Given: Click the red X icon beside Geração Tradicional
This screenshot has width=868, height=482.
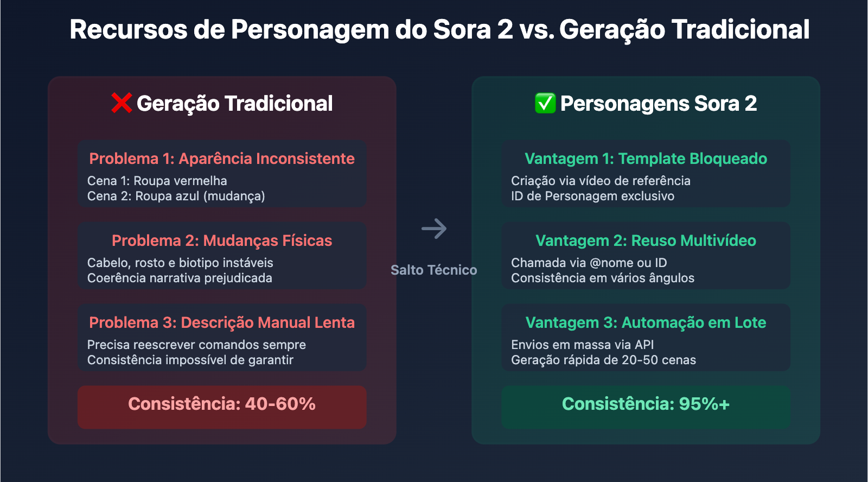Looking at the screenshot, I should pos(122,103).
